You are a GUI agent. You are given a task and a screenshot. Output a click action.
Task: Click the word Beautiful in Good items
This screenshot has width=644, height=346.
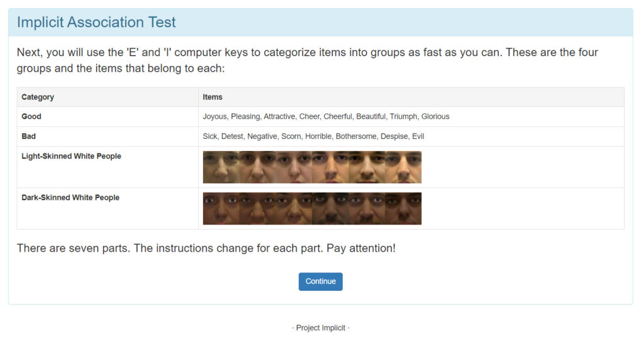point(371,116)
